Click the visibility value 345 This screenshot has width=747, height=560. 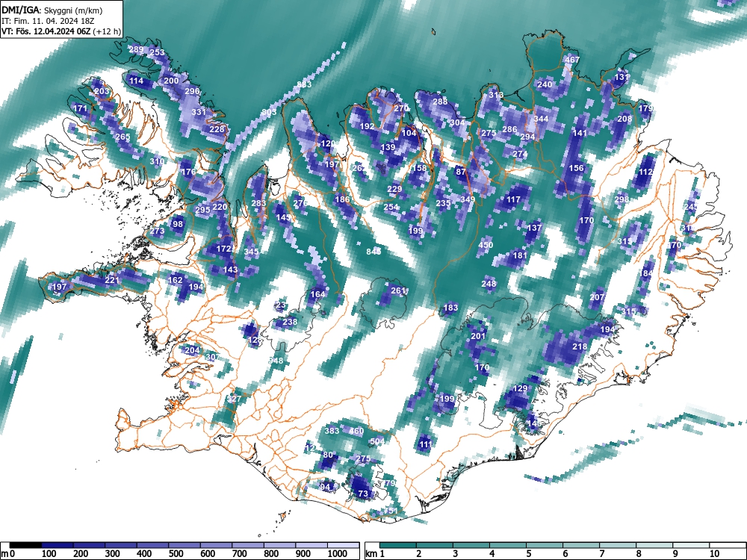pos(251,252)
